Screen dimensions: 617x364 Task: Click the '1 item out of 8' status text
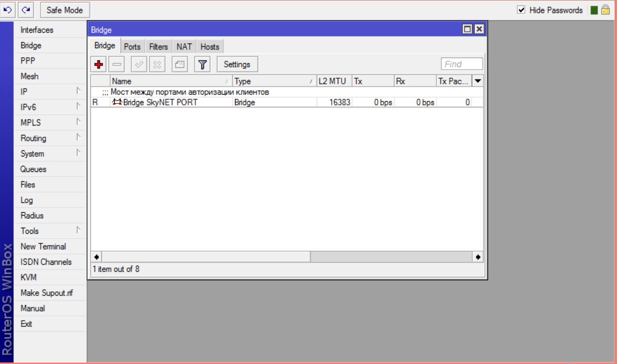coord(115,269)
